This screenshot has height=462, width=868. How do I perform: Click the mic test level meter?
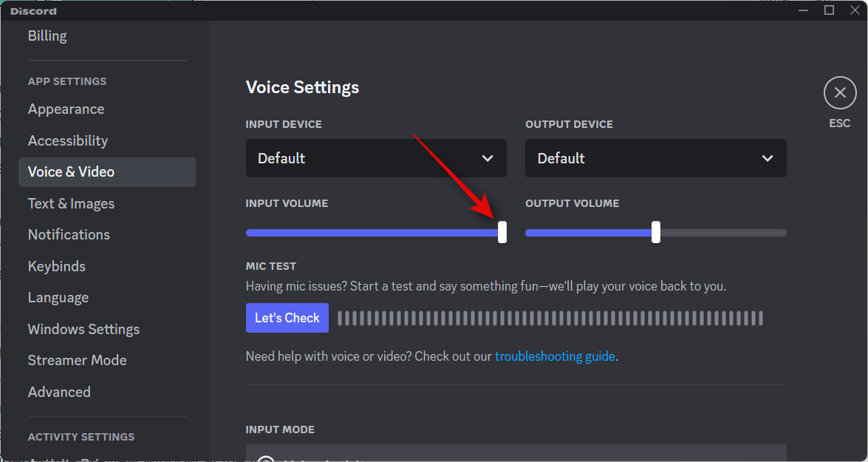click(x=550, y=319)
